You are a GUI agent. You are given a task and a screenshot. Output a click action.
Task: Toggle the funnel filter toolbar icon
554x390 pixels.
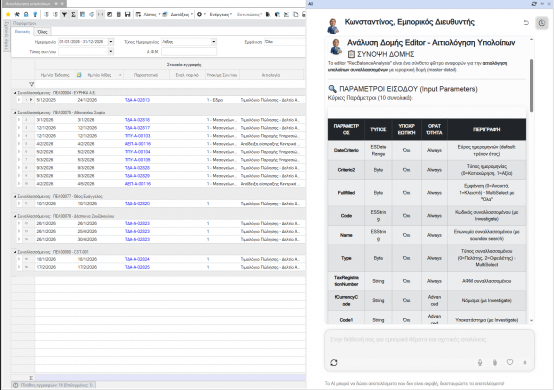coord(64,14)
